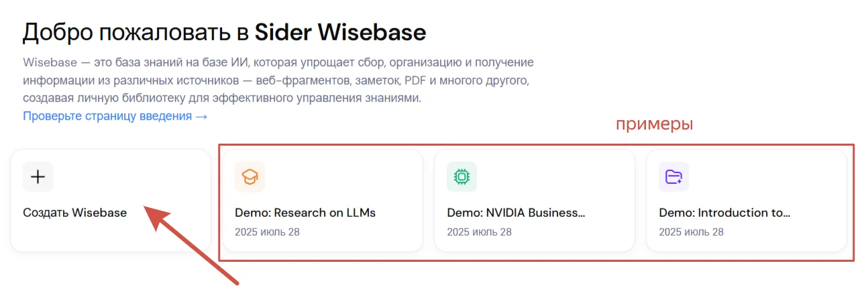Viewport: 868px width, 292px height.
Task: Click the purple folder icon
Action: (x=673, y=177)
